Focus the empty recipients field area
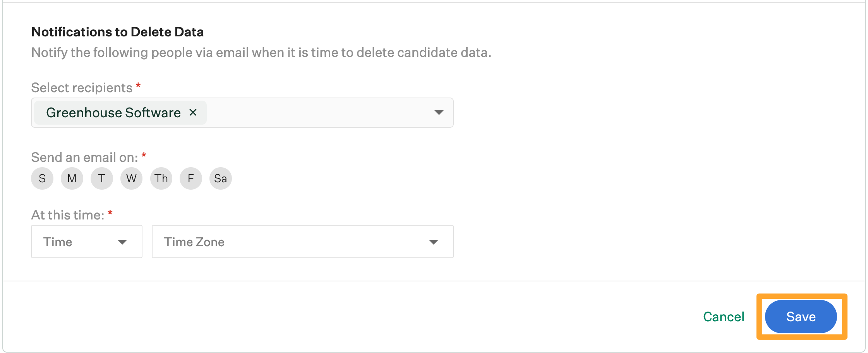This screenshot has width=868, height=353. (x=317, y=113)
